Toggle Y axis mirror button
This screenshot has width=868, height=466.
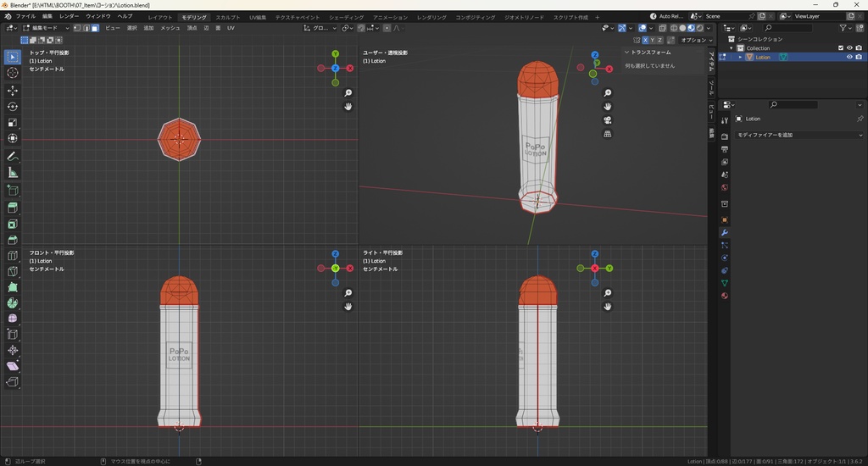(652, 40)
